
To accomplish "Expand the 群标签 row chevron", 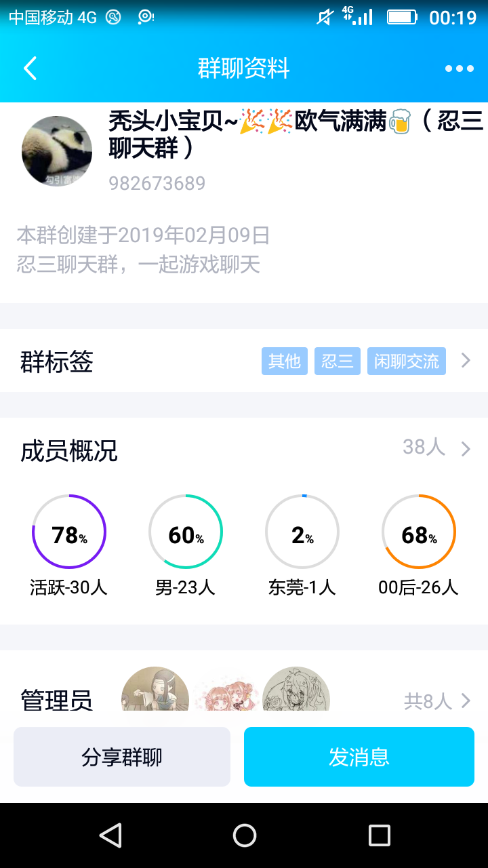I will coord(466,361).
